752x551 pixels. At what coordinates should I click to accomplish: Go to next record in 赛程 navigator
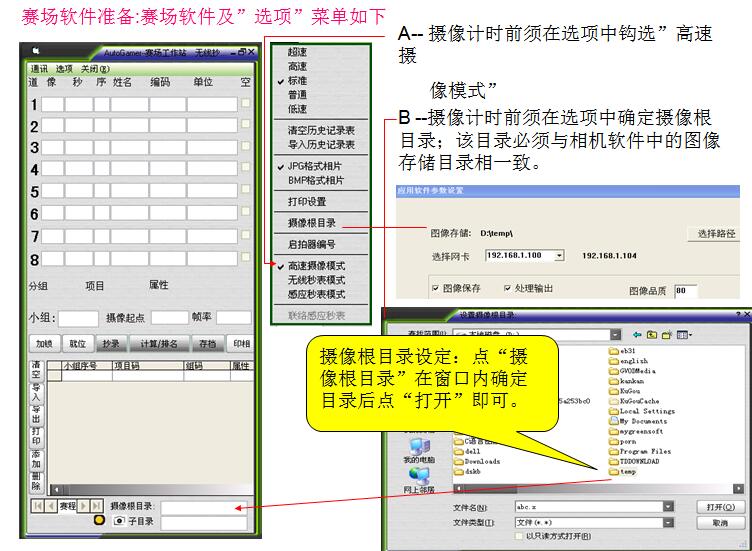click(83, 506)
